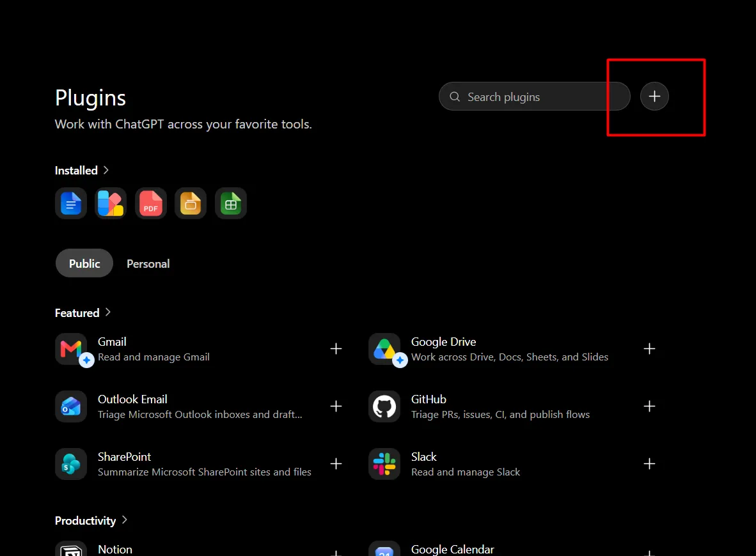
Task: Select the SharePoint plugin title
Action: pyautogui.click(x=124, y=457)
